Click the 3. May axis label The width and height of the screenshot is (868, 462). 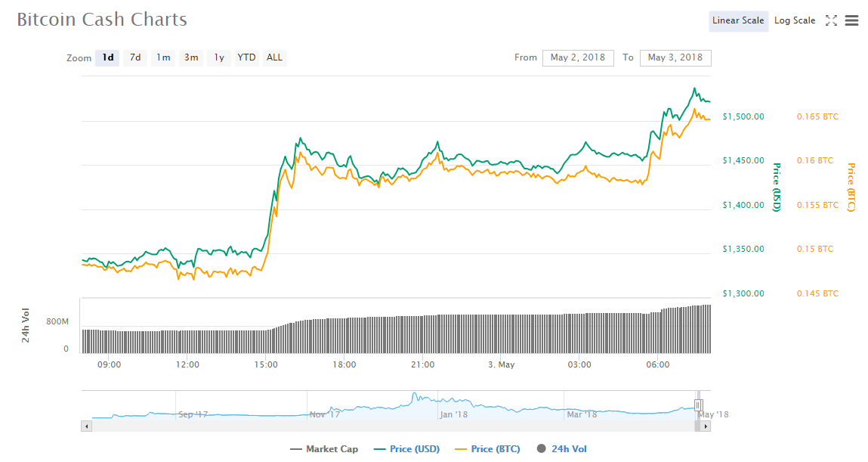(501, 364)
